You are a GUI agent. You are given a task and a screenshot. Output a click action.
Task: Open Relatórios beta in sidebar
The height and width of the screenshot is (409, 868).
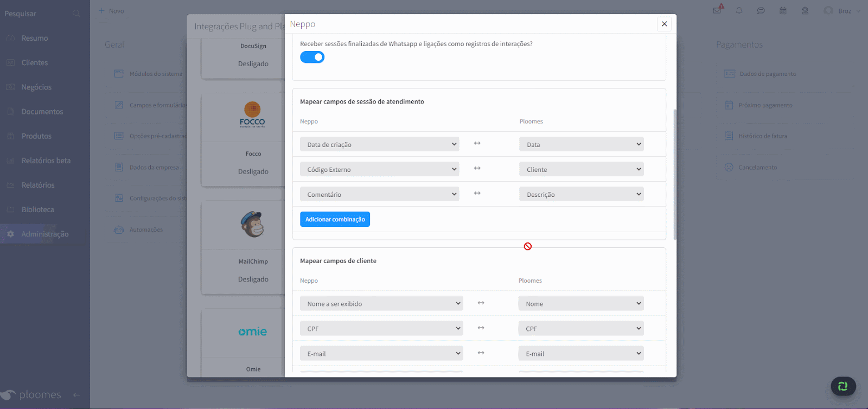[46, 161]
